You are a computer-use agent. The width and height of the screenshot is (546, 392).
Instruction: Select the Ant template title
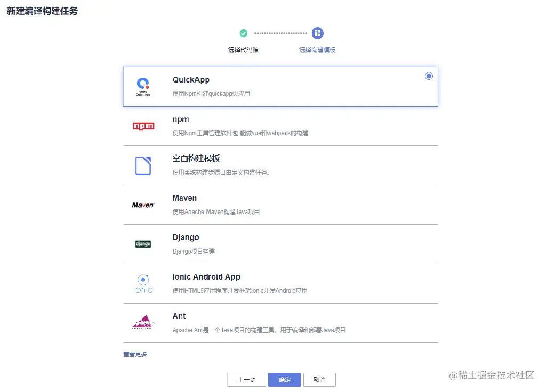(x=179, y=316)
